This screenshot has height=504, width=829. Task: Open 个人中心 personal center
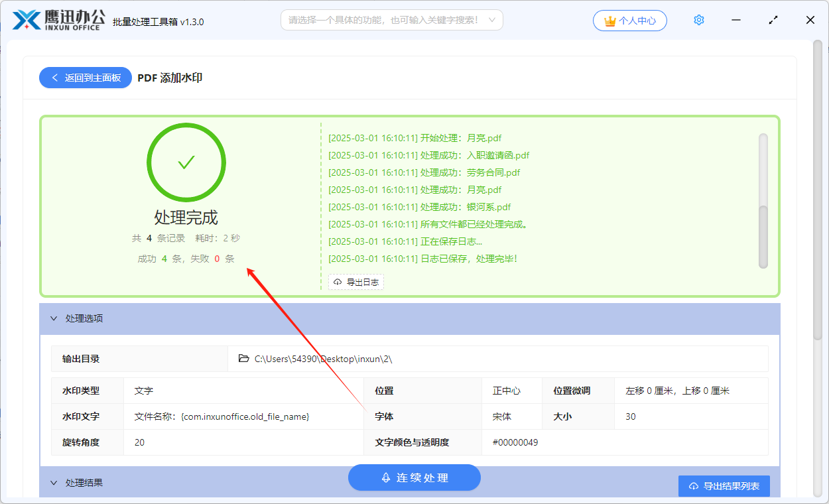(629, 21)
